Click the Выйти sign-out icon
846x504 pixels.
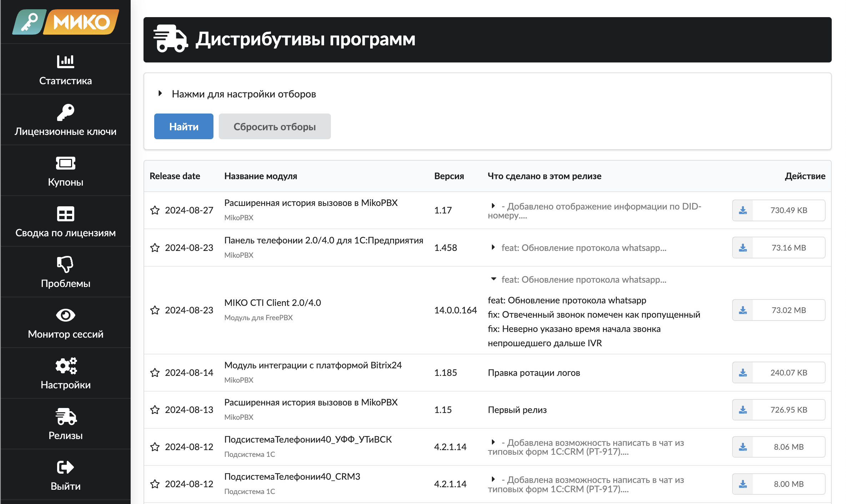coord(66,467)
